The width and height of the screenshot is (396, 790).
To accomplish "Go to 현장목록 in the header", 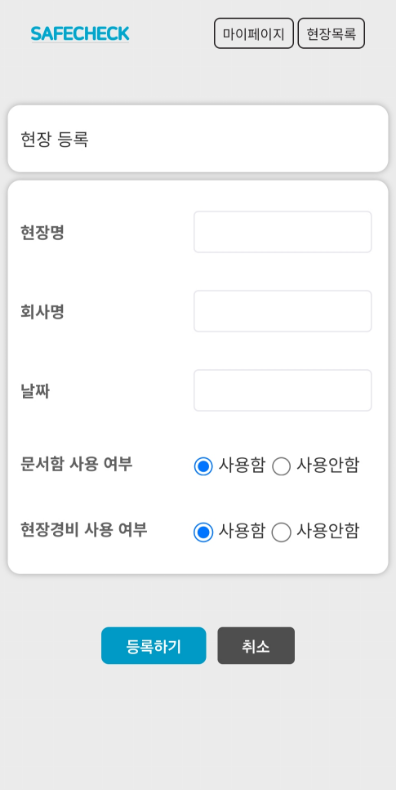I will [x=332, y=34].
